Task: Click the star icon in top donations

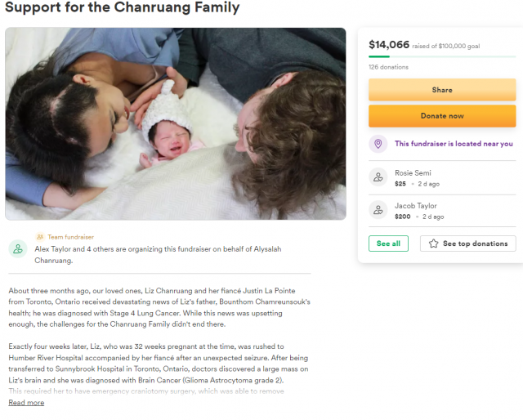Action: point(433,244)
